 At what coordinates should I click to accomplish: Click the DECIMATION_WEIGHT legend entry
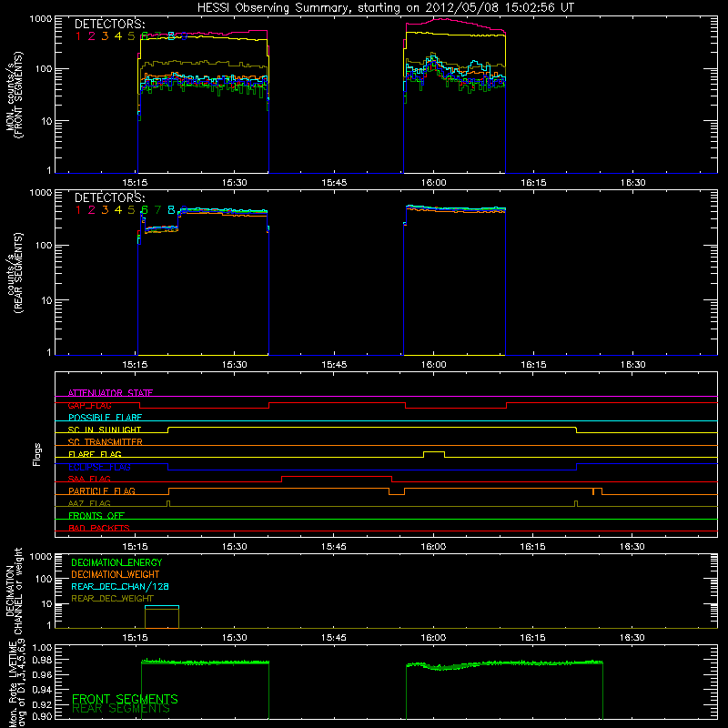tap(116, 574)
